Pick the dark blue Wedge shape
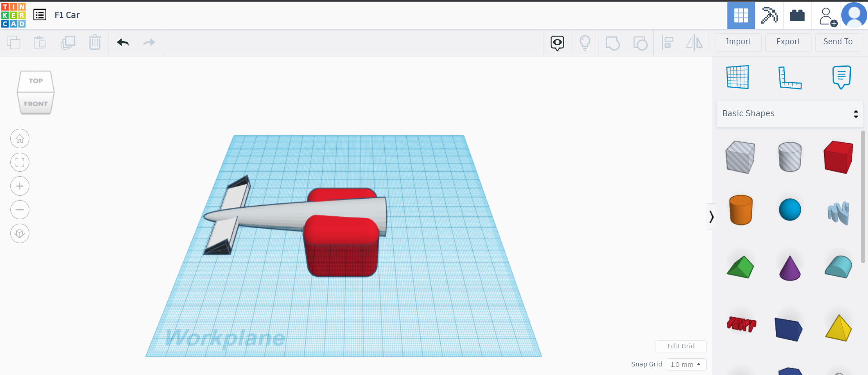 tap(788, 329)
